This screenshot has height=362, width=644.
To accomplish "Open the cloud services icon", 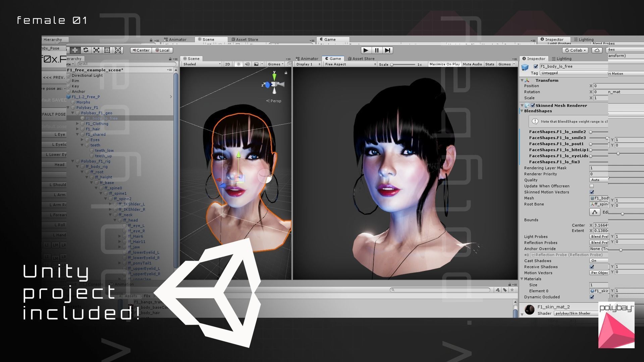I will [597, 50].
